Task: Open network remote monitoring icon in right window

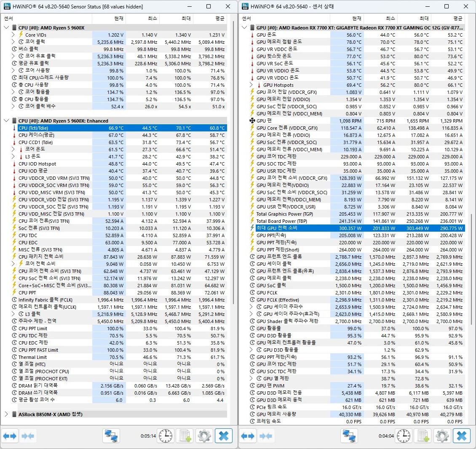Action: click(349, 436)
